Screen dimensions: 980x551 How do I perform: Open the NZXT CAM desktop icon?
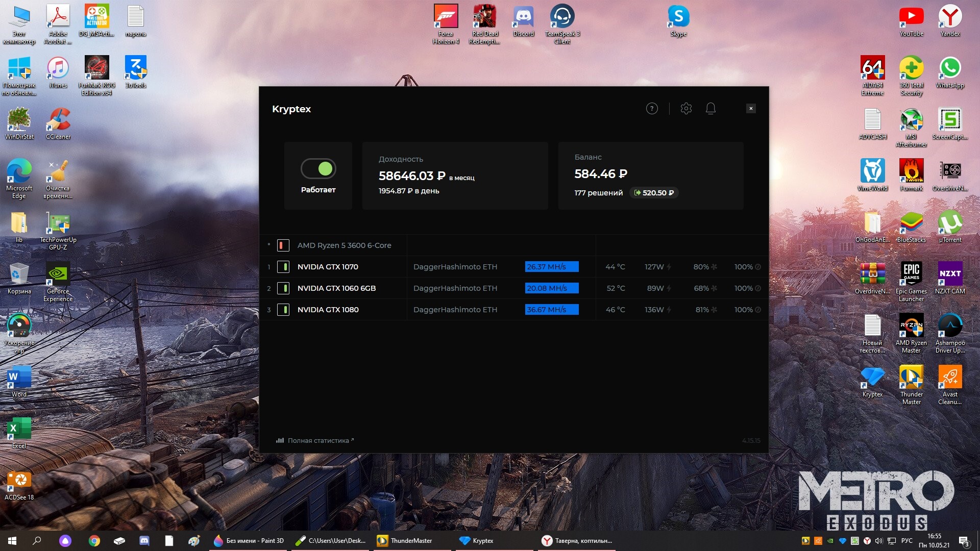click(950, 278)
